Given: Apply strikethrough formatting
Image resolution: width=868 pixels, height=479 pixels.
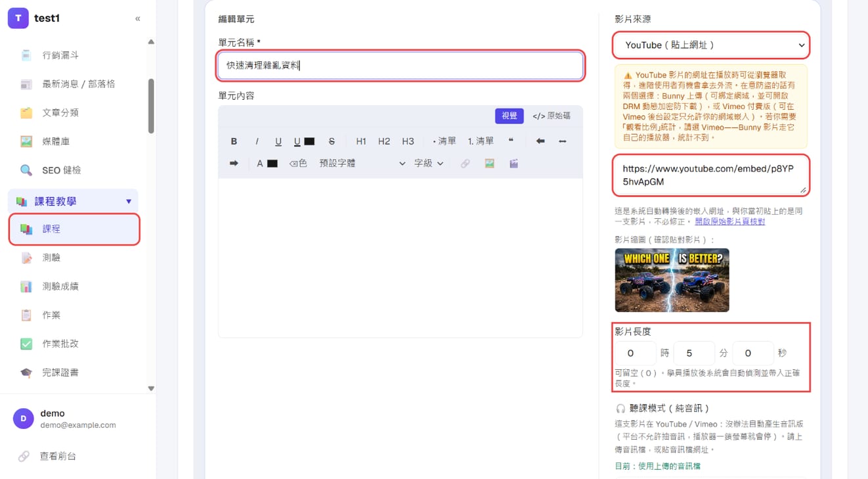Looking at the screenshot, I should (332, 141).
